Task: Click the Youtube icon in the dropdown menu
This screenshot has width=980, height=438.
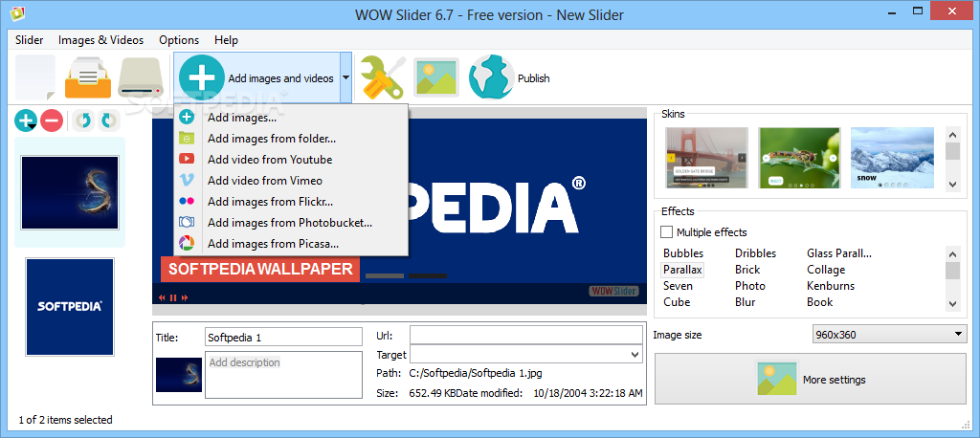Action: [x=187, y=160]
